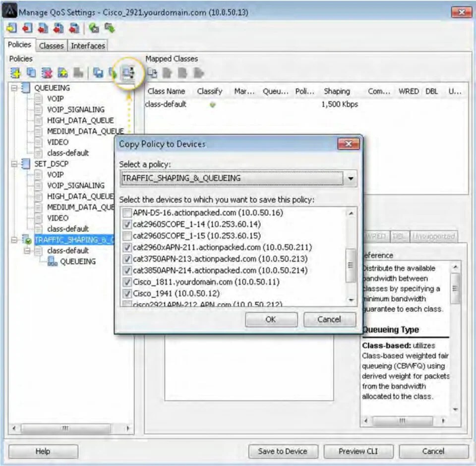The width and height of the screenshot is (476, 466).
Task: Click the Add Class icon with yellow star
Action: 63,73
